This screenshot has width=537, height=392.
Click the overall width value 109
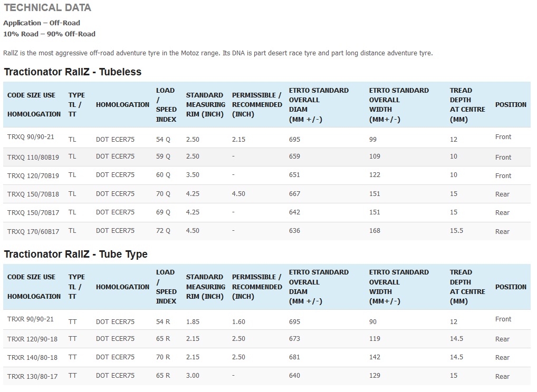(x=375, y=156)
